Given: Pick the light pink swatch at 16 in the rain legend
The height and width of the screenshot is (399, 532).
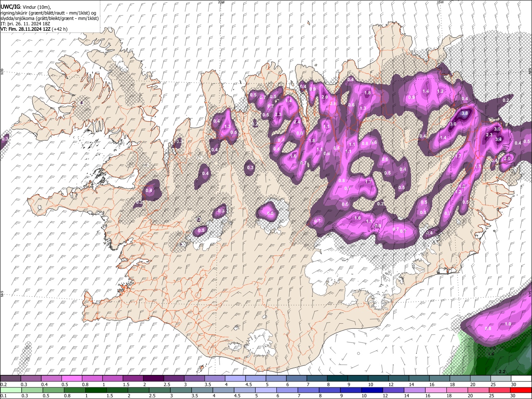Looking at the screenshot, I should pos(436,390).
